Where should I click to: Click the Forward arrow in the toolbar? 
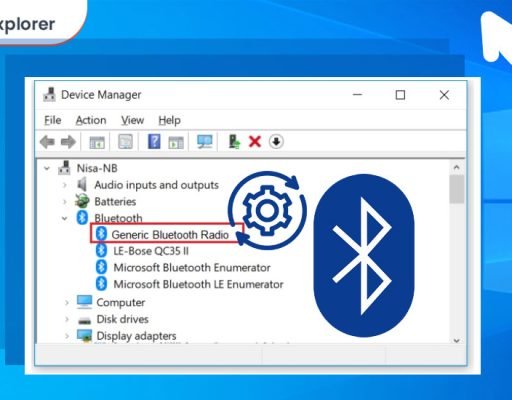click(x=68, y=142)
